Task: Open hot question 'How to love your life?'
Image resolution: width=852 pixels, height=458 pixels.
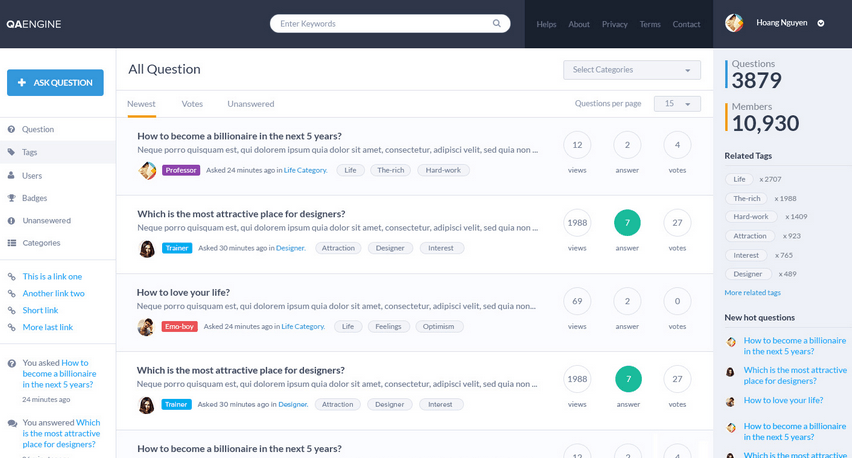Action: click(783, 400)
